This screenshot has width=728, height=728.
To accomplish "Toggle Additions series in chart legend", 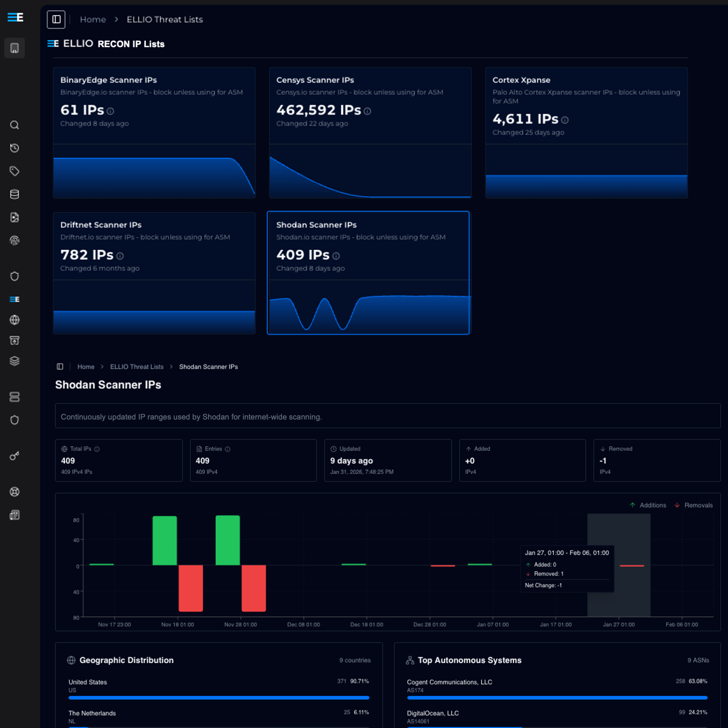I will click(x=648, y=505).
